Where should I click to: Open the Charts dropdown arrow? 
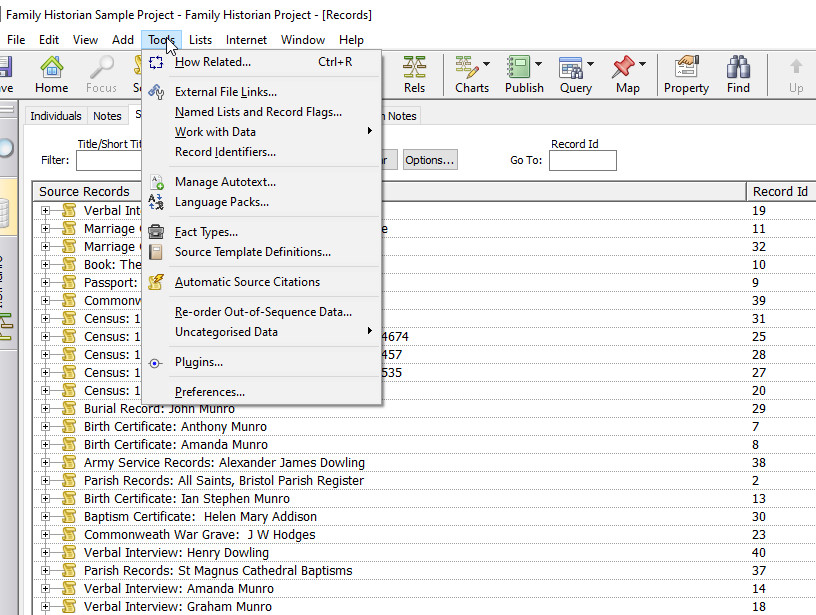(x=487, y=64)
